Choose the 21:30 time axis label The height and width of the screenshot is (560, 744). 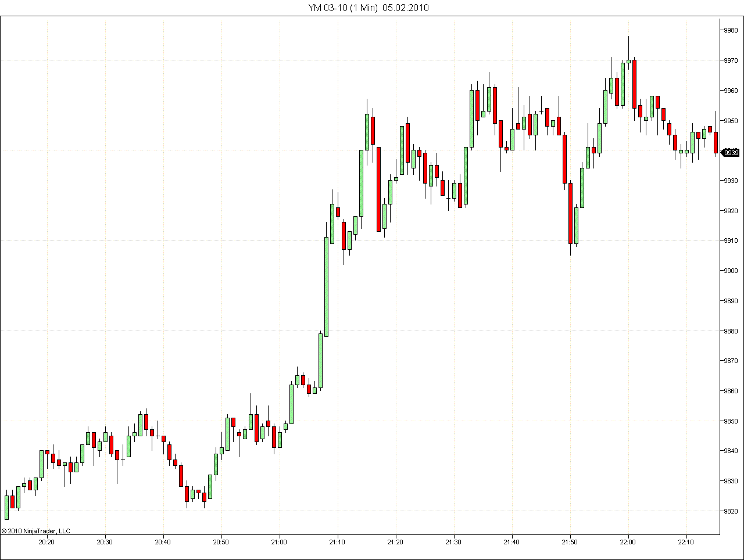pyautogui.click(x=453, y=542)
